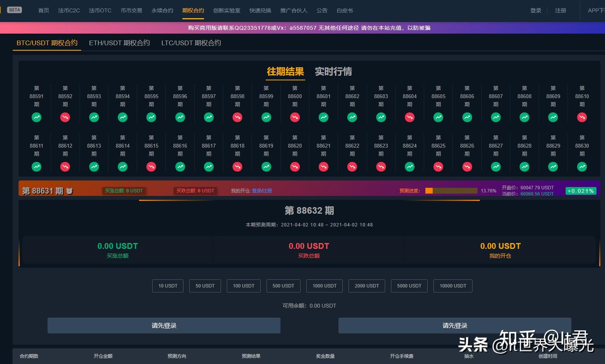
Task: Open the 币币交易 menu item
Action: 131,10
